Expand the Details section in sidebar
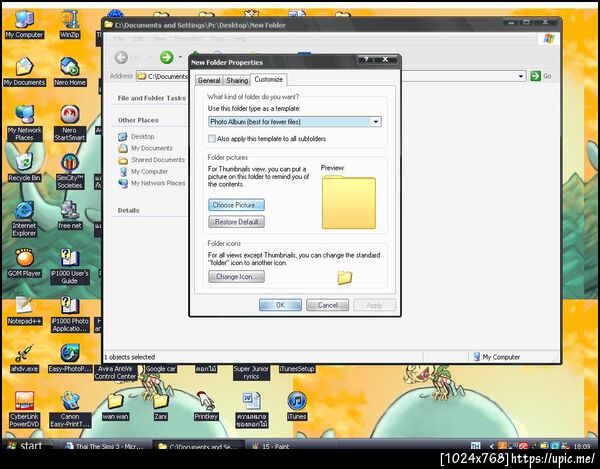This screenshot has height=469, width=600. click(x=129, y=210)
